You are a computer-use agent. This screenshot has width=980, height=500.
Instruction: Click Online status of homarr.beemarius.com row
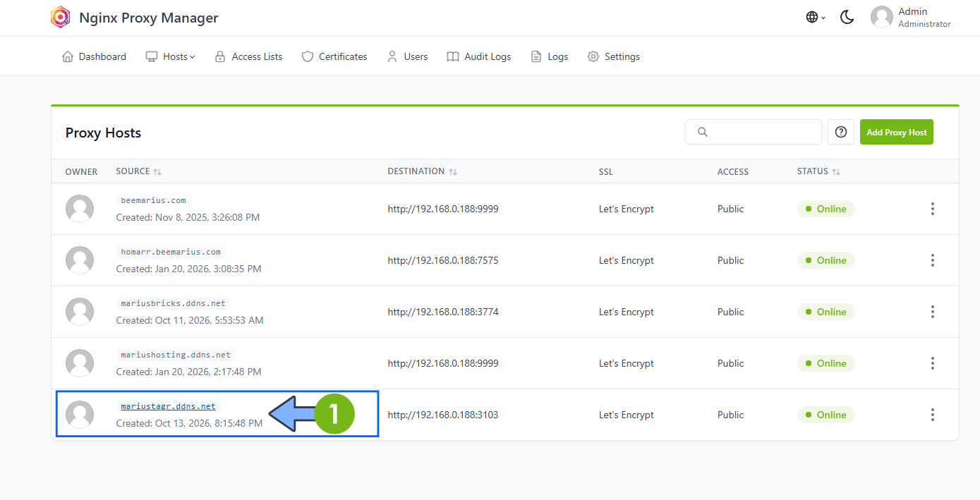point(825,260)
